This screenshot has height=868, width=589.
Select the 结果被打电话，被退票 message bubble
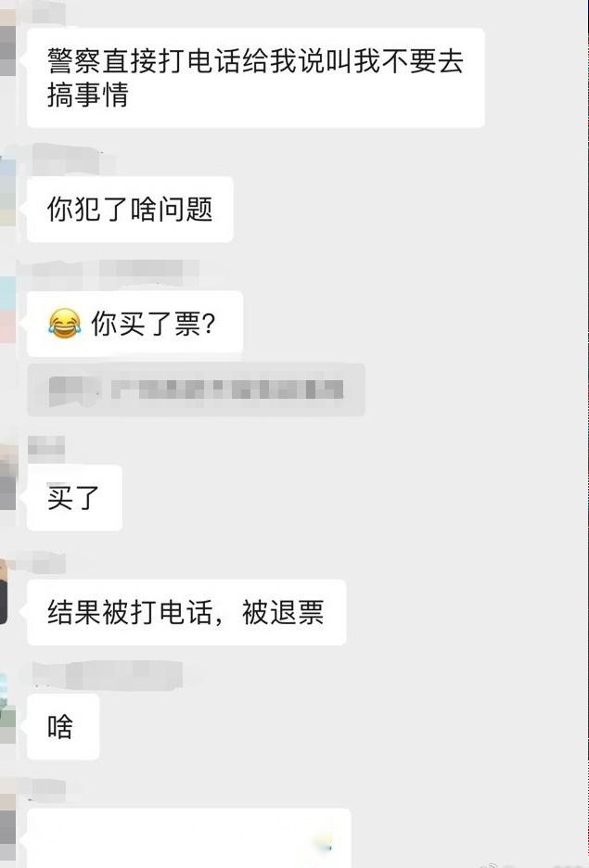click(186, 612)
